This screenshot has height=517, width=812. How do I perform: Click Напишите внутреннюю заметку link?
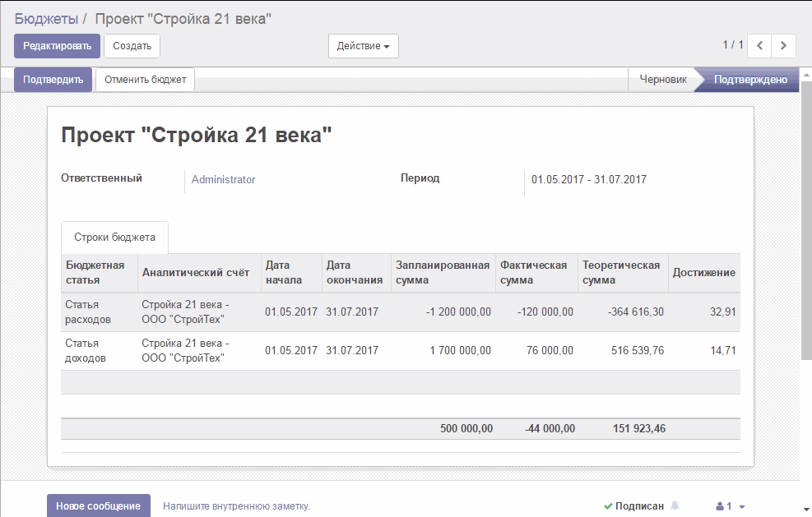pos(237,506)
